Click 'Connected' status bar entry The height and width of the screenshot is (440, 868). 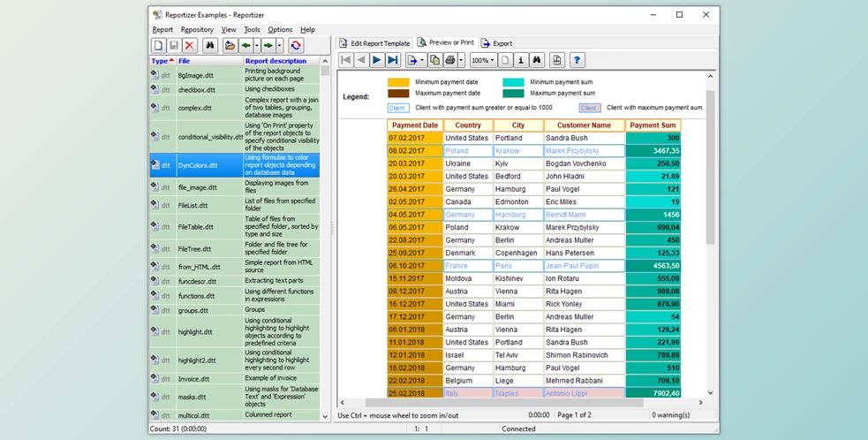click(x=518, y=429)
